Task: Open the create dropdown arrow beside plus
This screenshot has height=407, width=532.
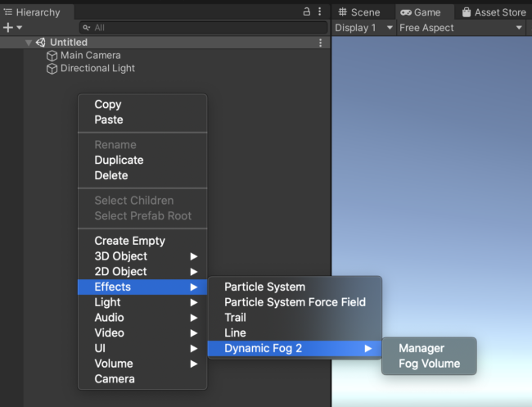Action: tap(20, 28)
